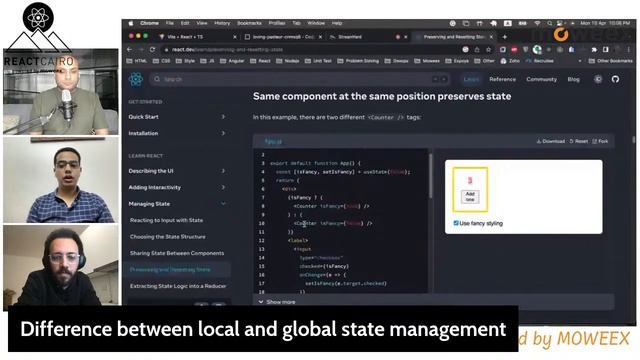Reload the page with the refresh icon
This screenshot has height=360, width=640.
pos(153,49)
